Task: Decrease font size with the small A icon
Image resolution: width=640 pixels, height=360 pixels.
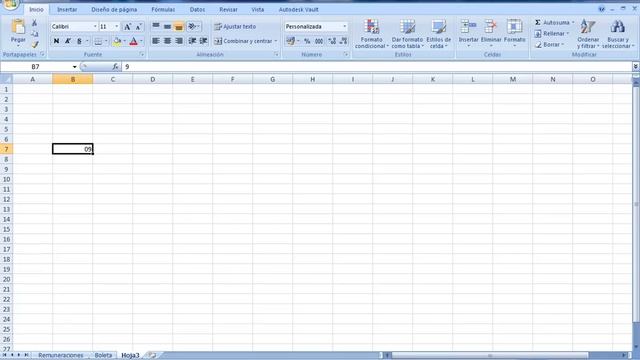Action: click(x=138, y=27)
